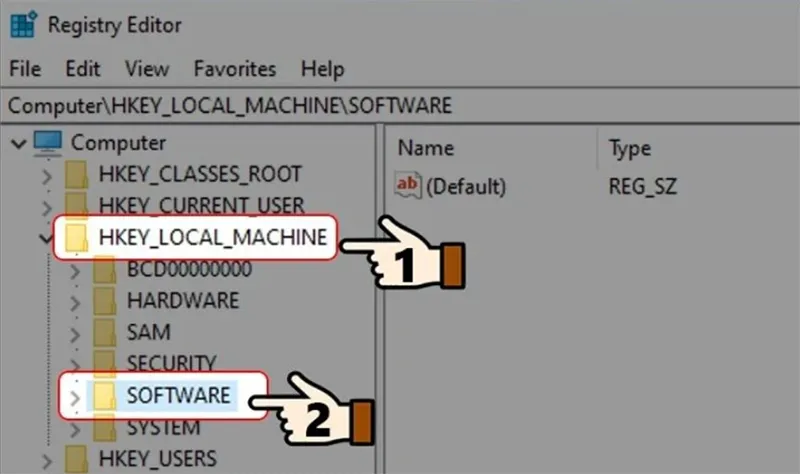Click the Type column header
The width and height of the screenshot is (800, 474).
pos(630,148)
